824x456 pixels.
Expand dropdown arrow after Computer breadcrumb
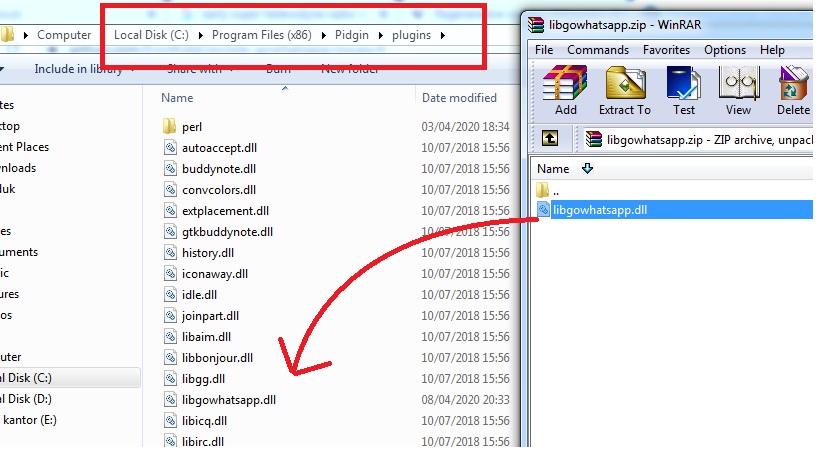click(x=25, y=35)
